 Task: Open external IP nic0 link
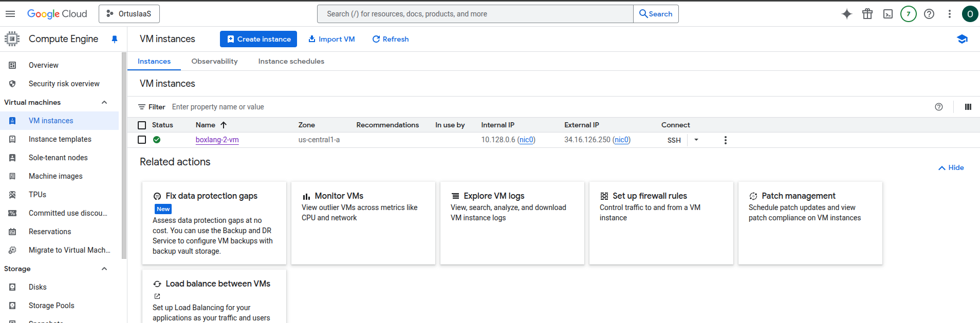622,140
